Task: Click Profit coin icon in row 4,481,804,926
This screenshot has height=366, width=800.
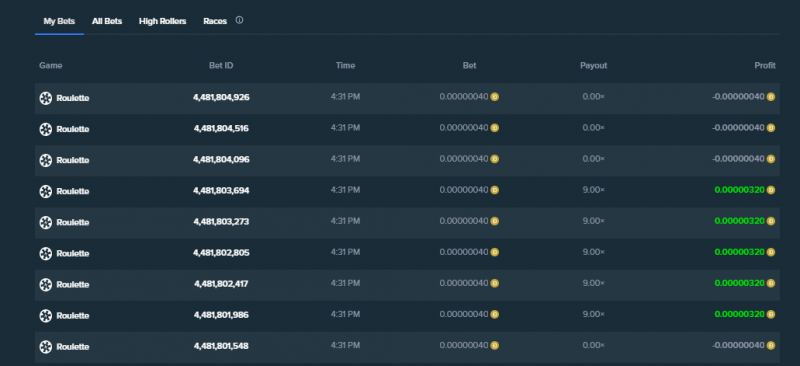Action: coord(771,97)
